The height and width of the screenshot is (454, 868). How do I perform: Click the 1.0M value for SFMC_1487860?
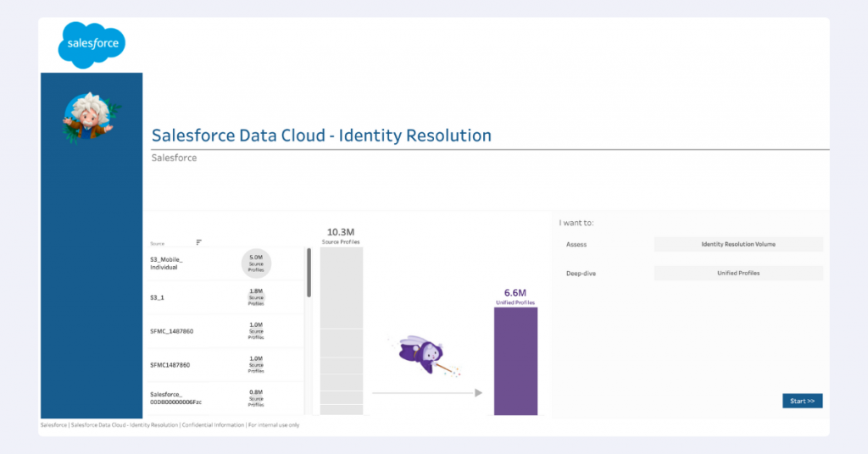click(x=256, y=330)
